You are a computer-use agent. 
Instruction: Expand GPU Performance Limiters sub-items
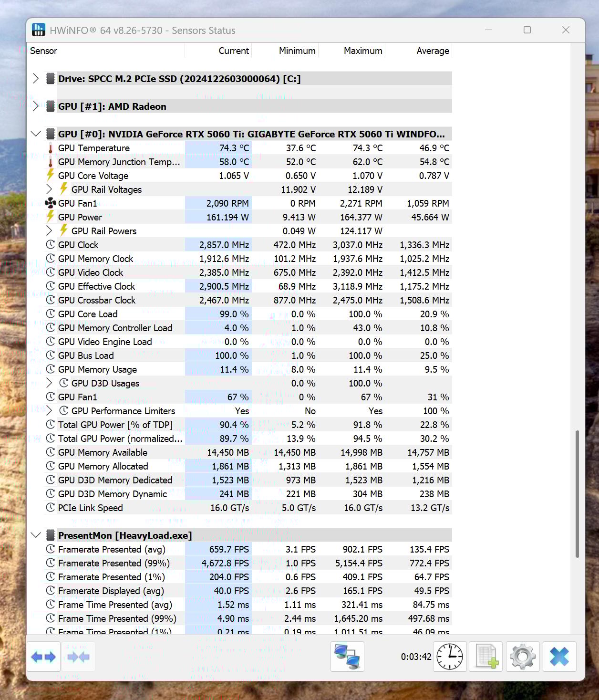pyautogui.click(x=49, y=411)
